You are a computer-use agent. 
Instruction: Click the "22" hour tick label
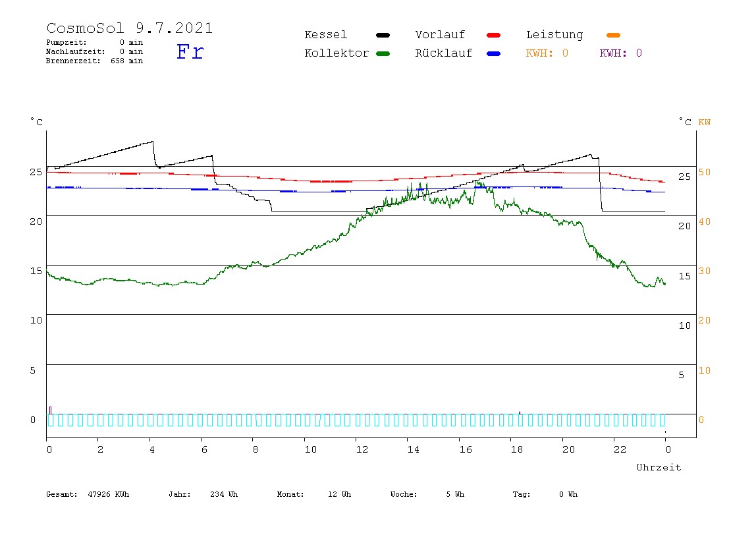[x=620, y=449]
